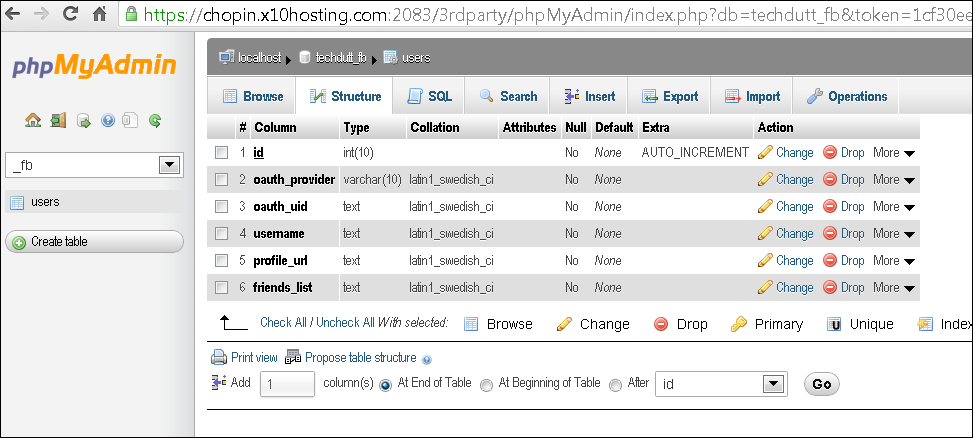
Task: Click the Add columns number field
Action: (287, 384)
